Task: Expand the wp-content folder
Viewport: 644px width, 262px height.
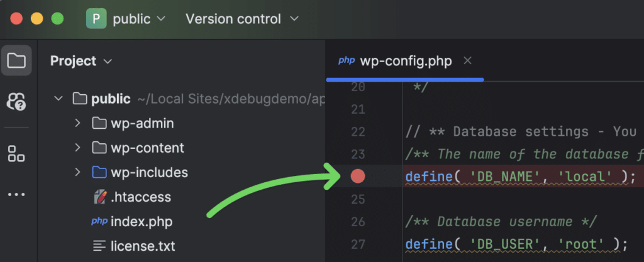Action: coord(77,148)
